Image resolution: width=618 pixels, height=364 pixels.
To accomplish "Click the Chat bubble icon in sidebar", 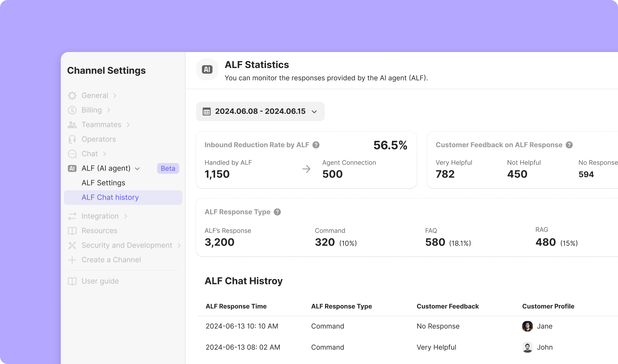I will click(x=72, y=154).
